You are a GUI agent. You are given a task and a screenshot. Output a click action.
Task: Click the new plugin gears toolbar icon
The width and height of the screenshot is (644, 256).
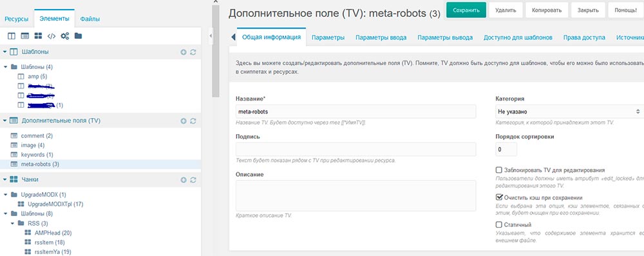(65, 36)
